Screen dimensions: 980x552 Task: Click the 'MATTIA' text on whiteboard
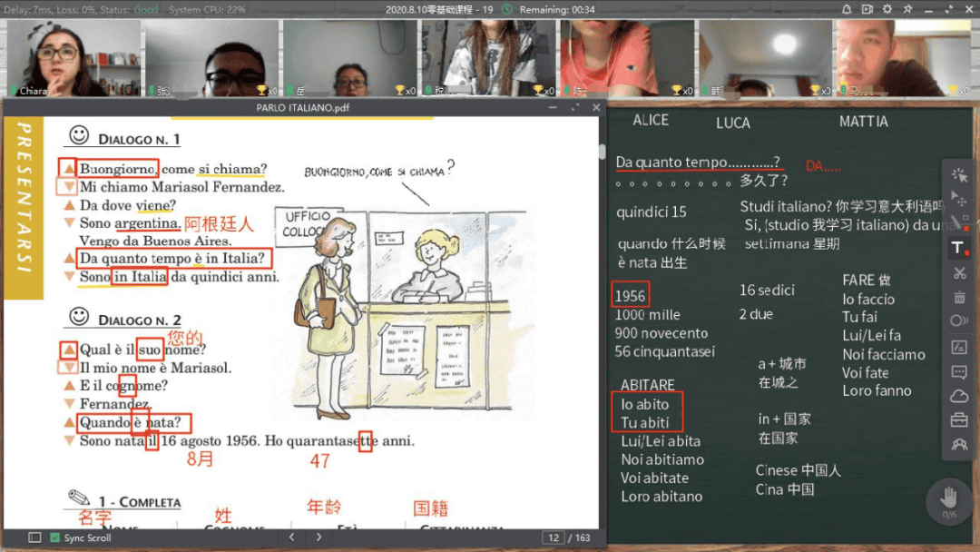863,122
